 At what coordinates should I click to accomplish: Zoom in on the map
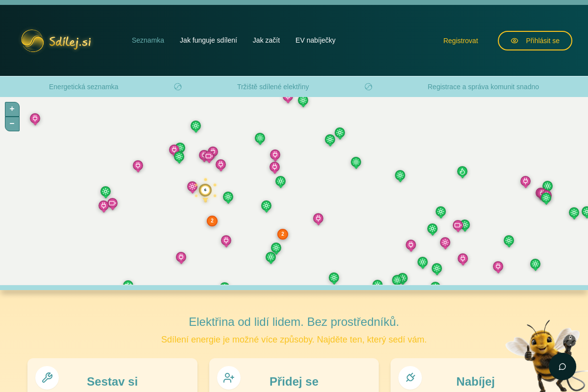12,109
